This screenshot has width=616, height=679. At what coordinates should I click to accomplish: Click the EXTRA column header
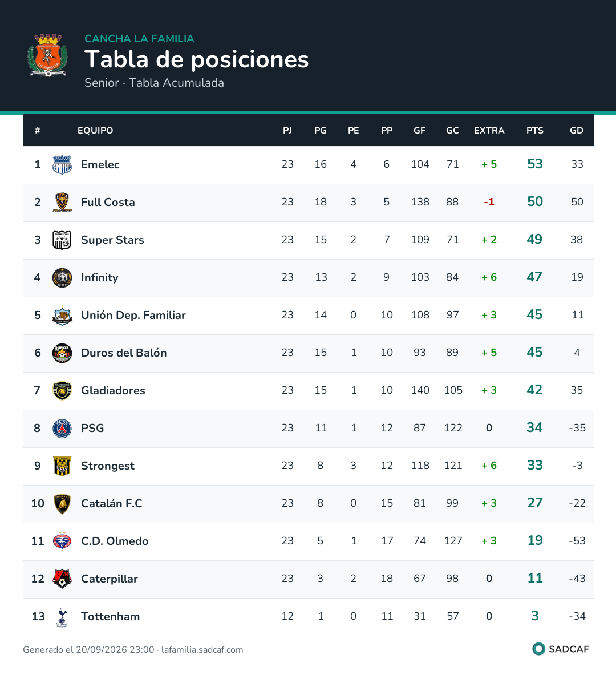pyautogui.click(x=489, y=130)
